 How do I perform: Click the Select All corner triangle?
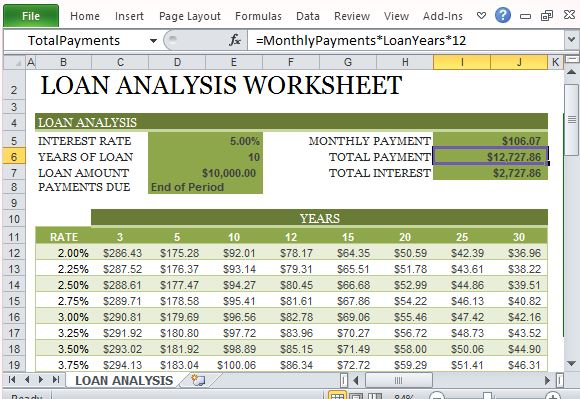pyautogui.click(x=15, y=62)
